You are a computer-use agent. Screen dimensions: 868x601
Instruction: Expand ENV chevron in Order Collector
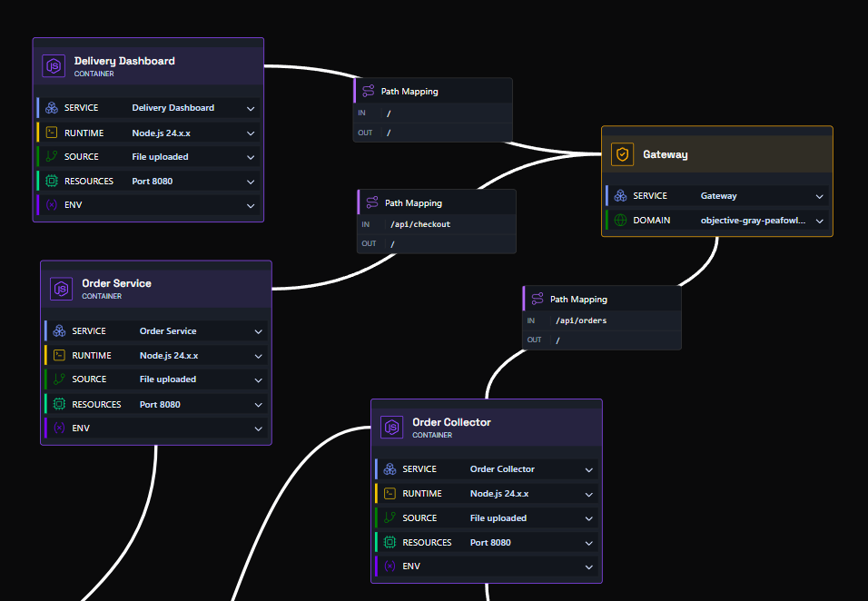589,567
